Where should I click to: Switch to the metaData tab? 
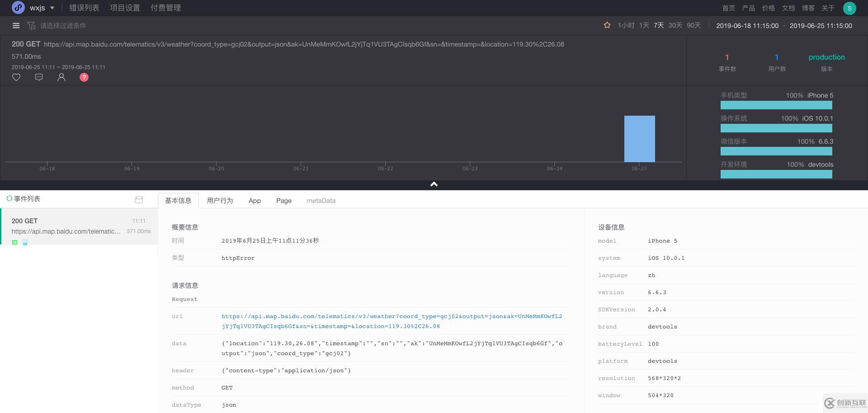321,201
